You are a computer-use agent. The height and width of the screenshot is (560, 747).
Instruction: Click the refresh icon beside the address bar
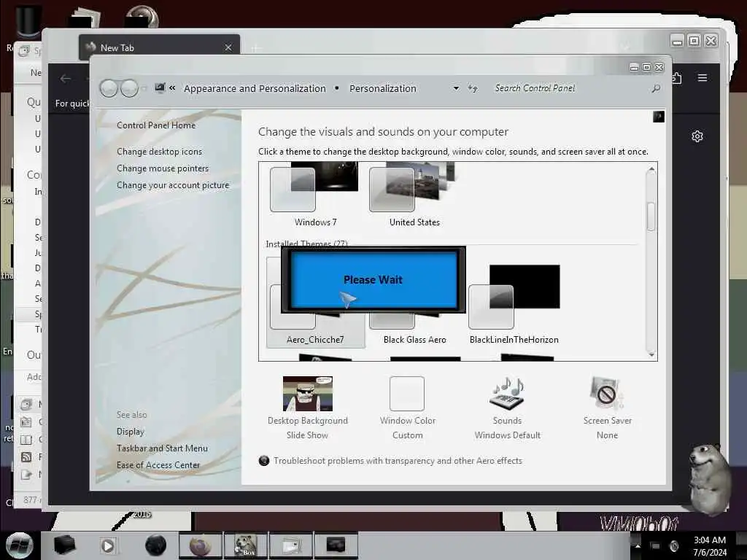point(472,88)
